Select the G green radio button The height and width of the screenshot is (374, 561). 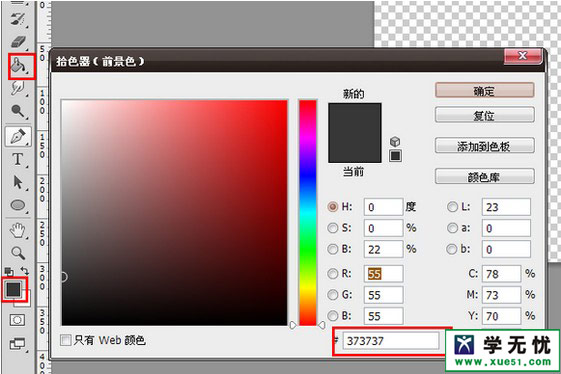pos(333,295)
